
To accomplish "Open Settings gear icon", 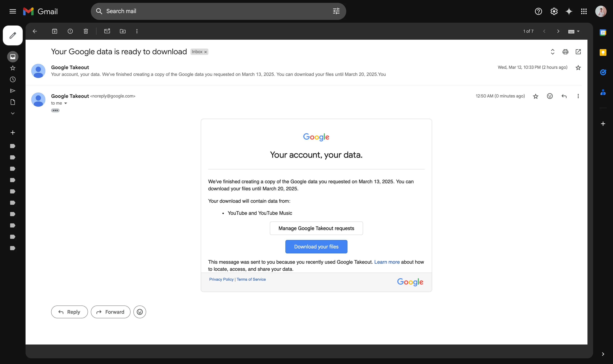I will tap(554, 11).
